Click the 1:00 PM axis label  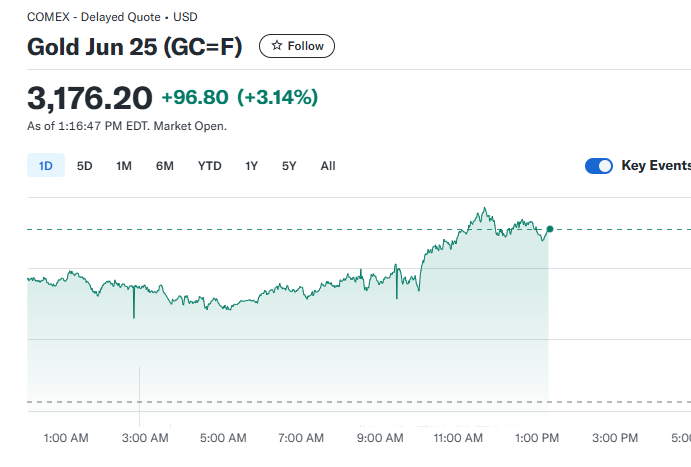coord(537,438)
